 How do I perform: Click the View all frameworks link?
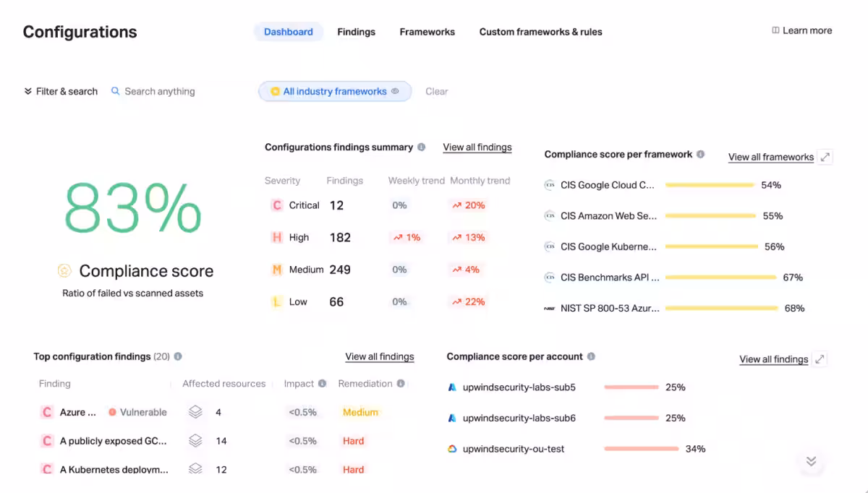pos(771,157)
